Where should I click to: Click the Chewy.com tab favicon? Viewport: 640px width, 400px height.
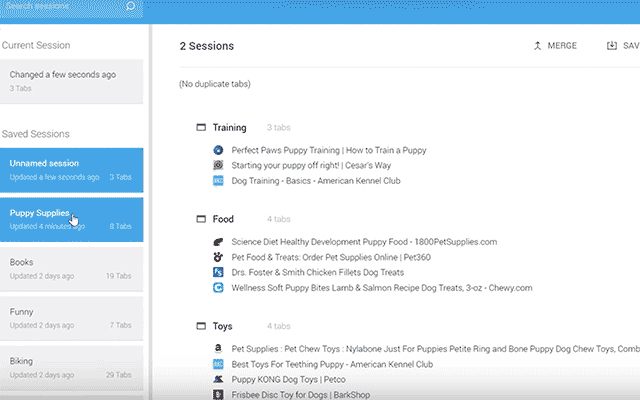218,287
